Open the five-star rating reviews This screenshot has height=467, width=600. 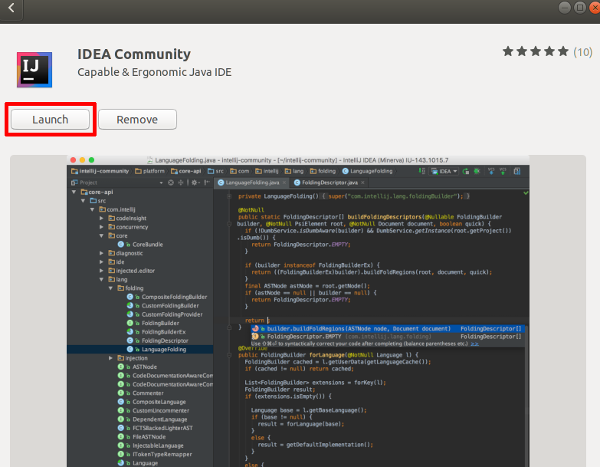(535, 51)
